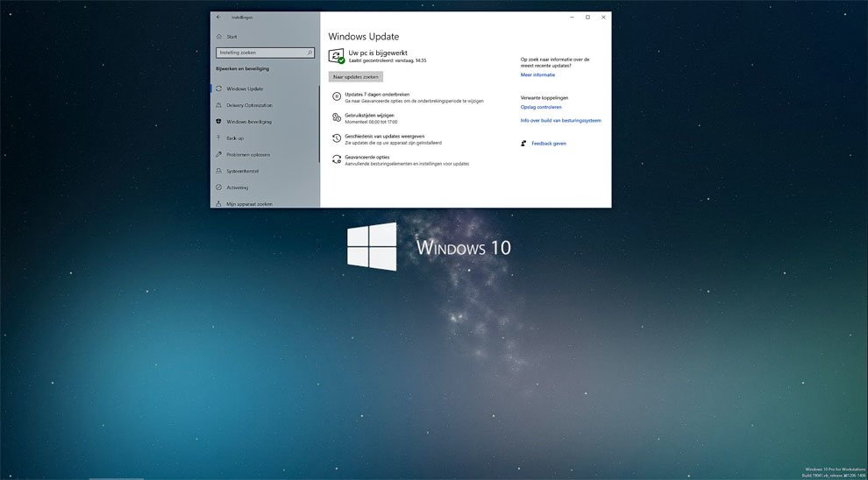The width and height of the screenshot is (868, 480).
Task: Click the Windows-beveiliging shield icon
Action: click(219, 122)
